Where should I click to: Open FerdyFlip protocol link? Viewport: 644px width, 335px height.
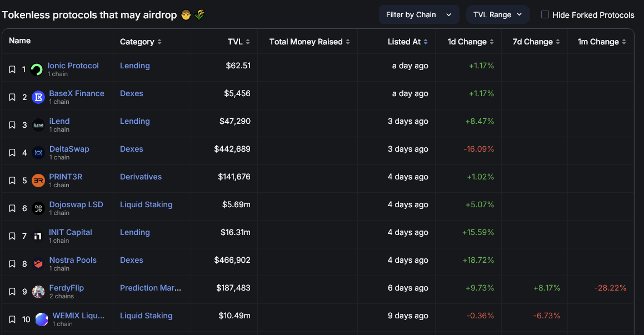pyautogui.click(x=67, y=288)
